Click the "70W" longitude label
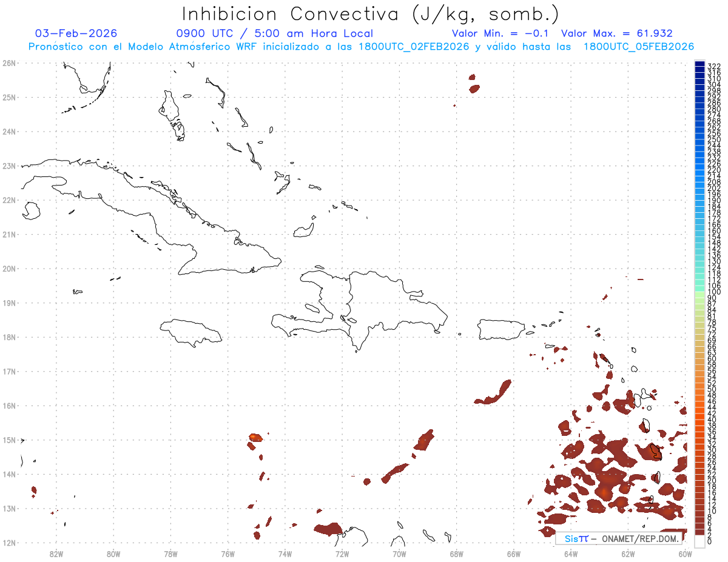Viewport: 728px width, 562px height. [x=399, y=553]
